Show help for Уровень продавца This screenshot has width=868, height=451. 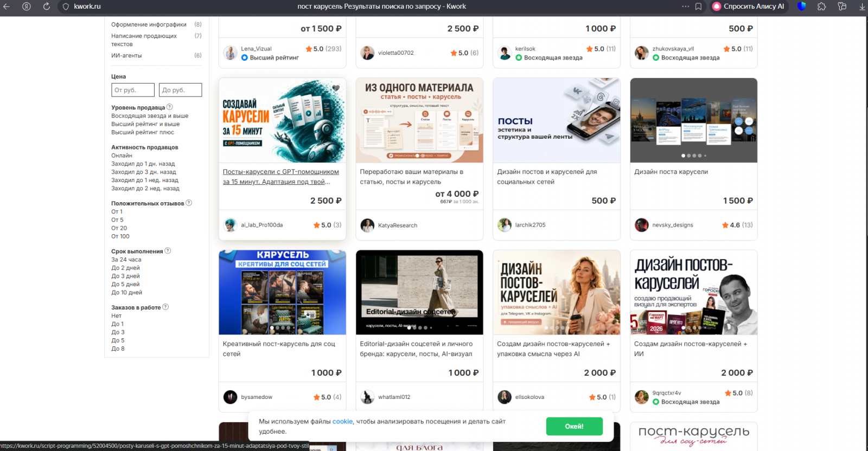(x=170, y=107)
